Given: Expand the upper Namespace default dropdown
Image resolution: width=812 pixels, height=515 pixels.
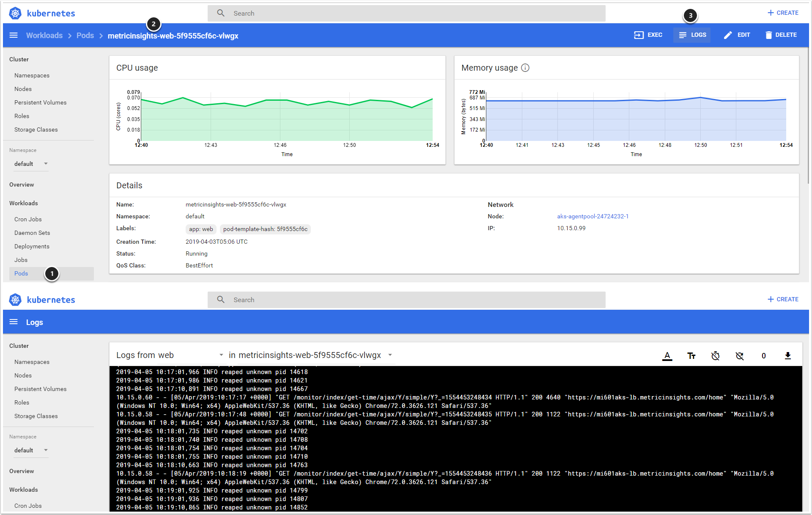Looking at the screenshot, I should (31, 164).
